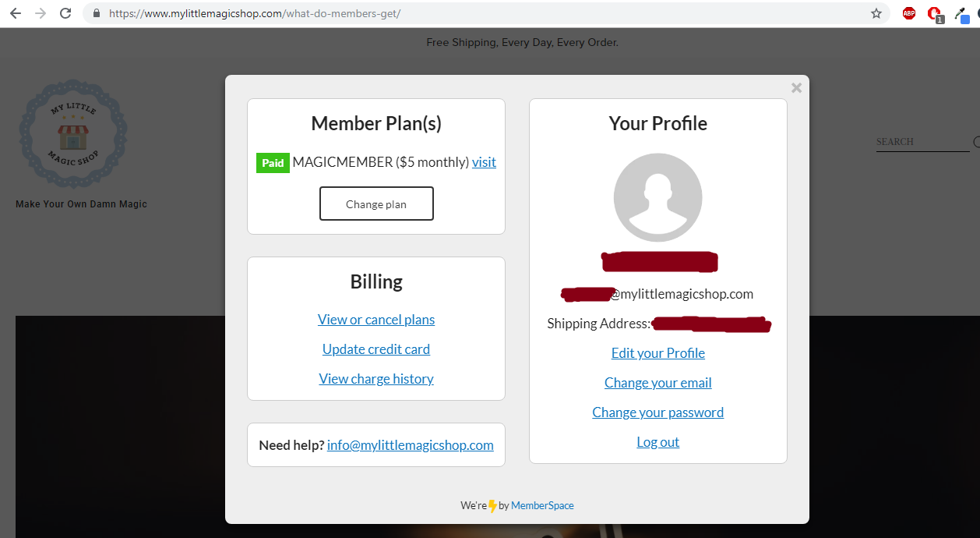The width and height of the screenshot is (980, 538).
Task: Click the Billing heading
Action: (x=376, y=281)
